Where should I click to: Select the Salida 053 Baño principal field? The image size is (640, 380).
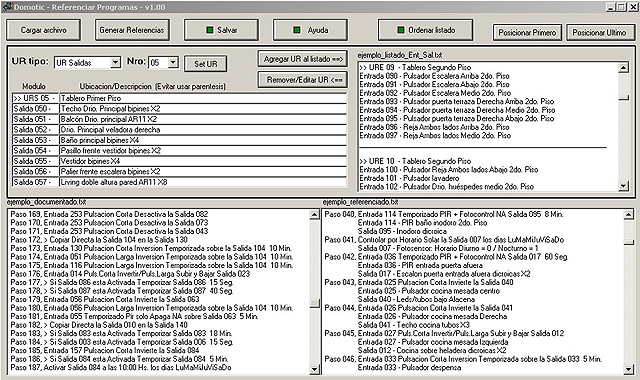(203, 140)
